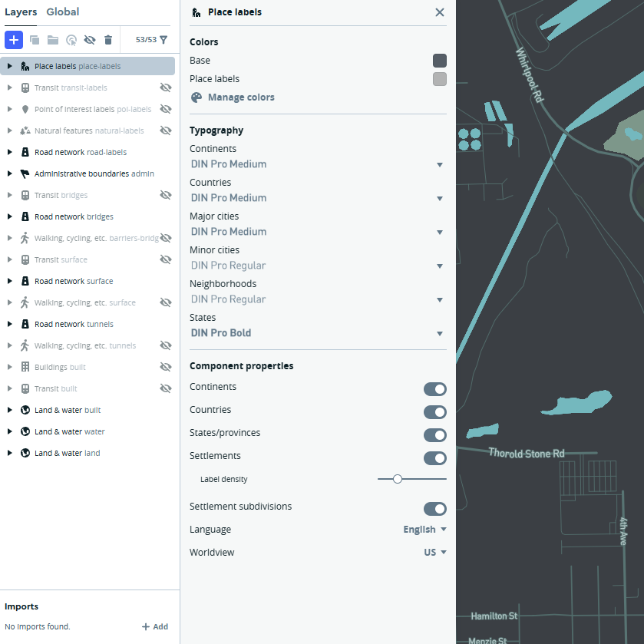Open the Worldview dropdown

click(x=434, y=552)
